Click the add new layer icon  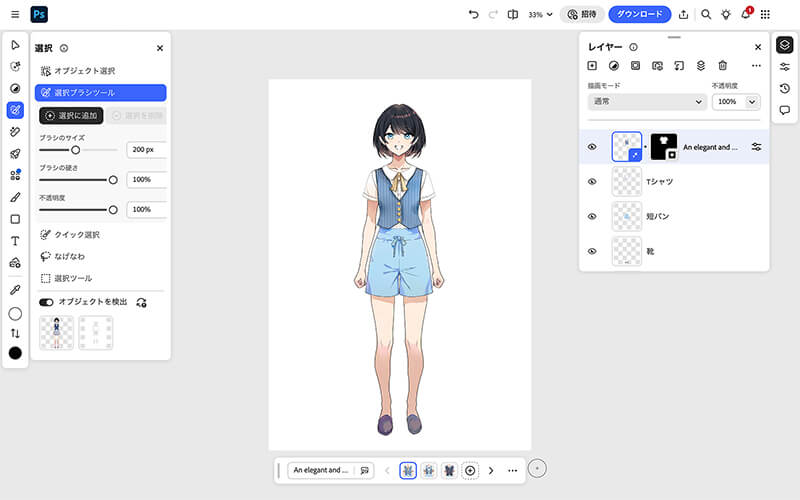[592, 66]
